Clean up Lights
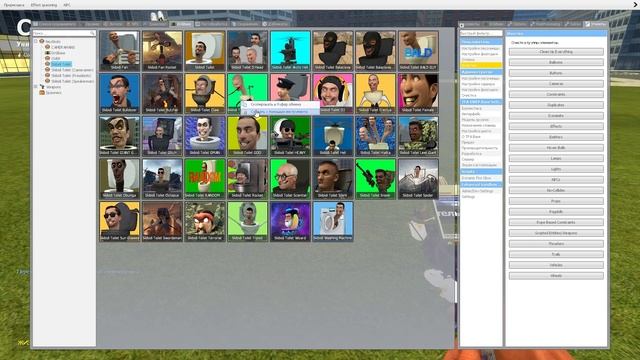This screenshot has width=640, height=360. click(556, 169)
